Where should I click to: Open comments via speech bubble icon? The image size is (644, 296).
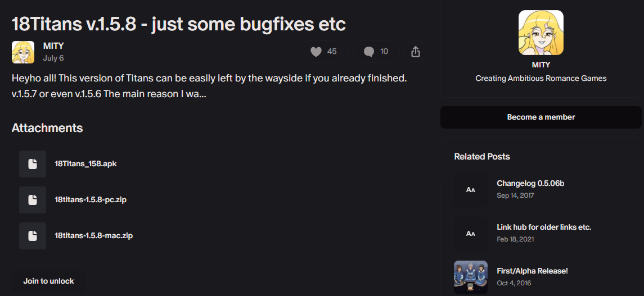tap(369, 52)
